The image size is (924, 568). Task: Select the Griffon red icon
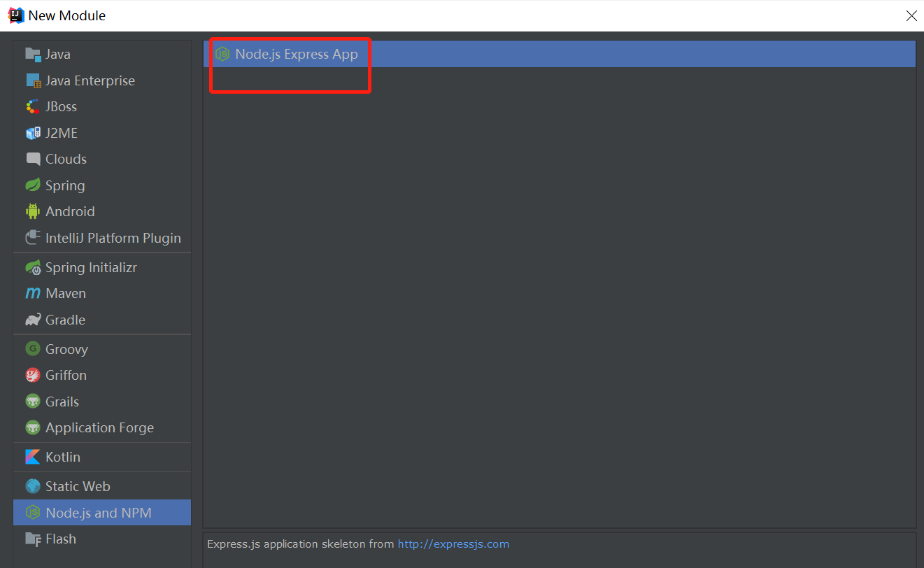tap(33, 375)
